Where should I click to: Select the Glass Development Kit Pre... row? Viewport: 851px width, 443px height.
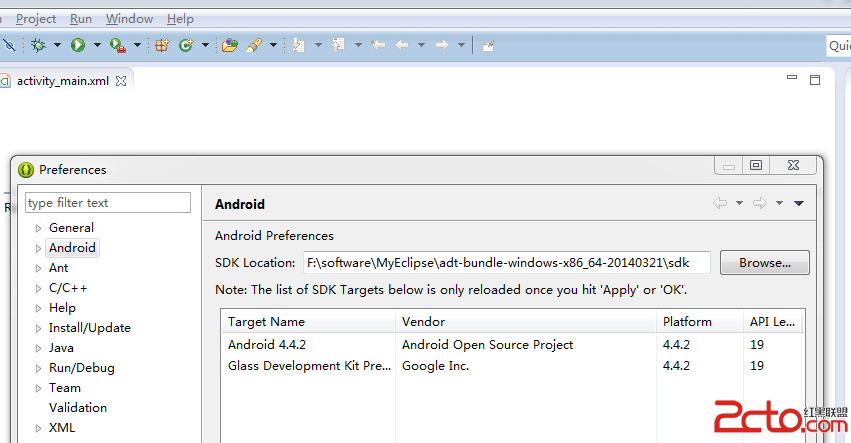click(513, 366)
